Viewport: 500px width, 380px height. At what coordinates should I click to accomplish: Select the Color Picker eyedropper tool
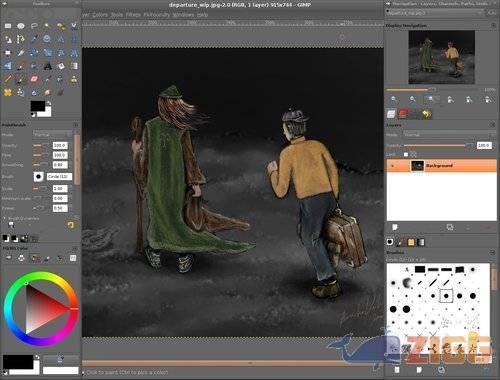coord(34,39)
